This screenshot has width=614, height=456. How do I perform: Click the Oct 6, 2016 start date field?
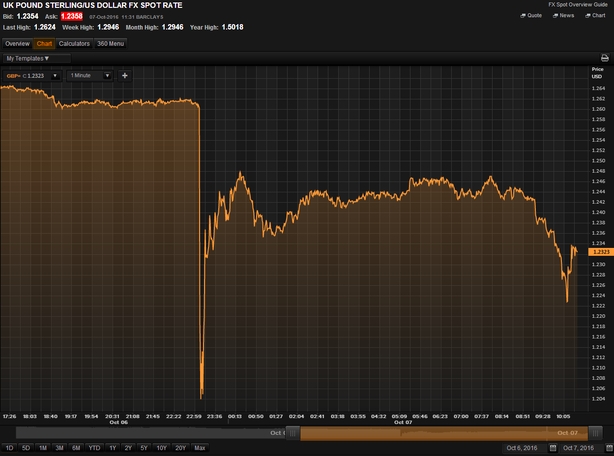click(x=525, y=448)
